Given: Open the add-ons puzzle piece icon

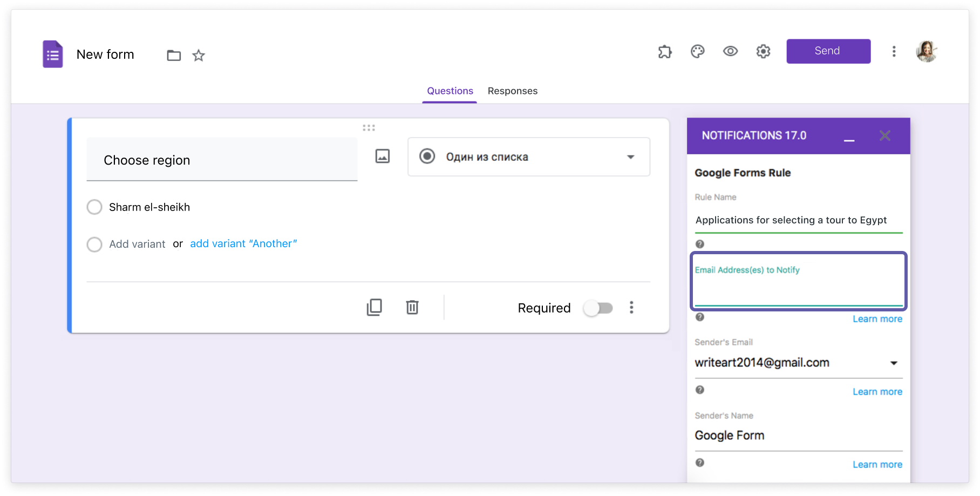Looking at the screenshot, I should coord(665,51).
